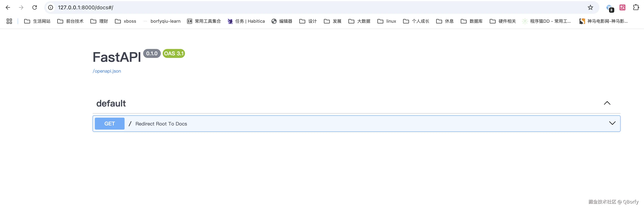The image size is (644, 210).
Task: Reload the page with refresh icon
Action: pyautogui.click(x=35, y=7)
